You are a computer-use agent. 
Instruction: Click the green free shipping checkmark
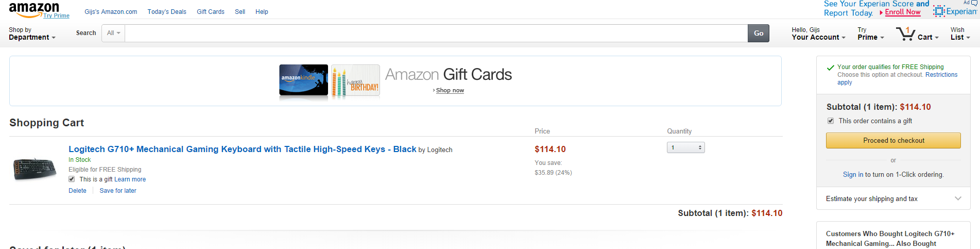[x=830, y=68]
